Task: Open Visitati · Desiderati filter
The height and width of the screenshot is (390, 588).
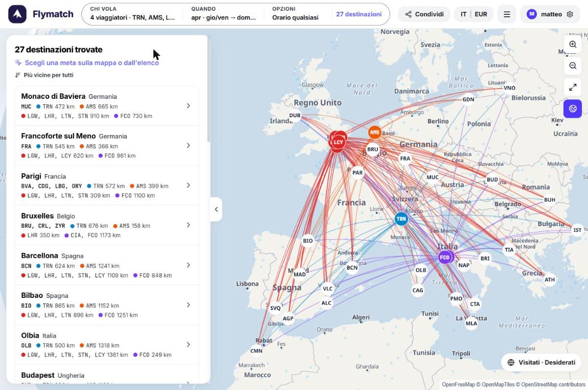Action: (541, 362)
